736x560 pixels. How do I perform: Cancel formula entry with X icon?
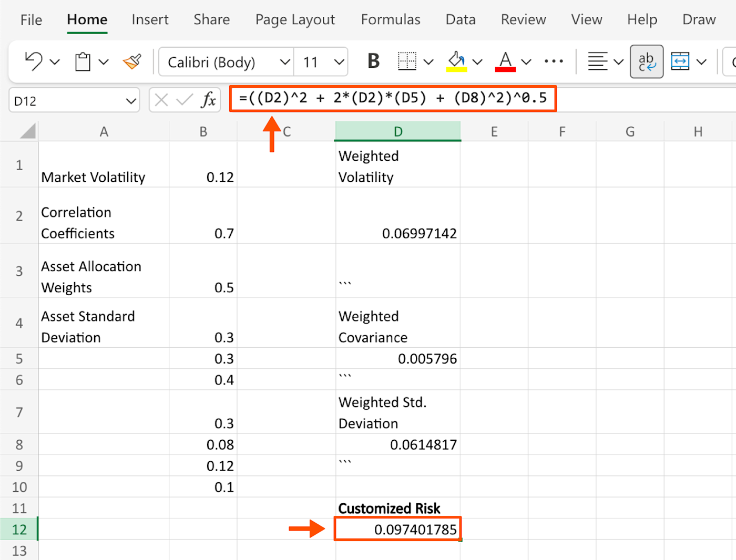coord(161,100)
